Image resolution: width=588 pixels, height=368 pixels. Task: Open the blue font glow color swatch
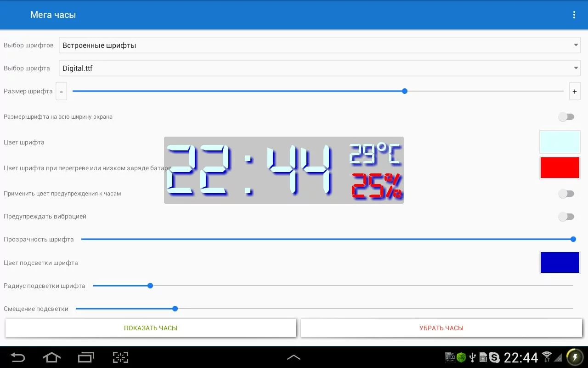click(560, 263)
